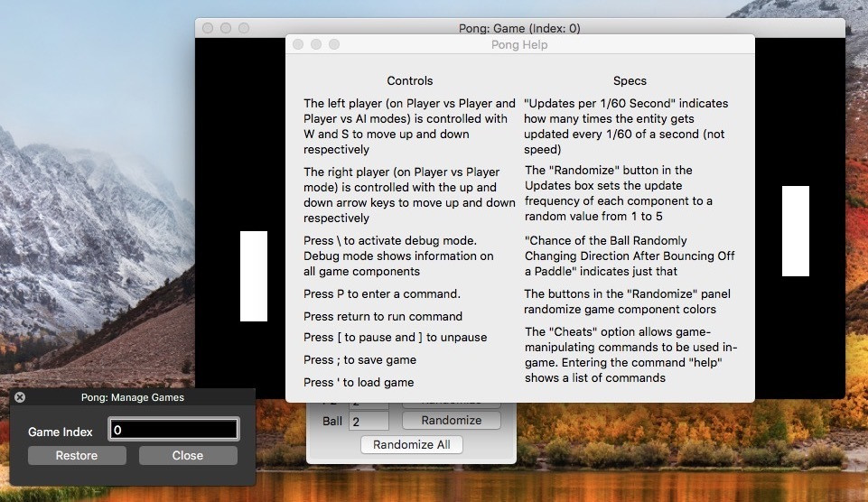868x502 pixels.
Task: Minimize the Pong Help window
Action: (316, 44)
